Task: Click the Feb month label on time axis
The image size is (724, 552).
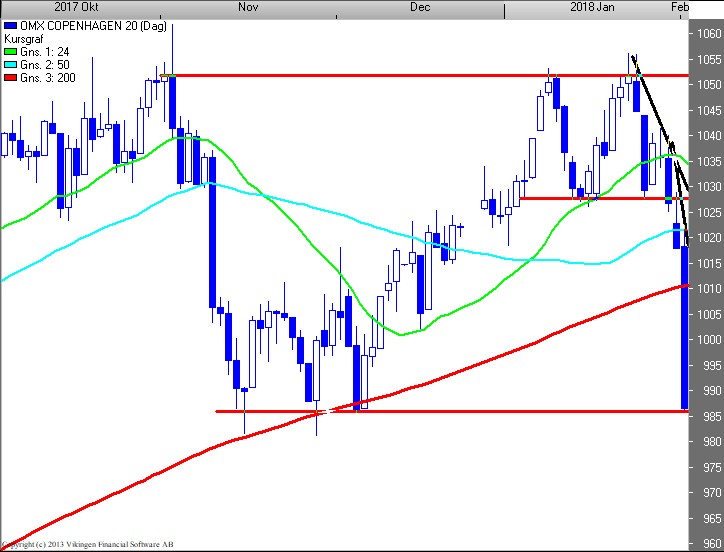Action: (680, 7)
